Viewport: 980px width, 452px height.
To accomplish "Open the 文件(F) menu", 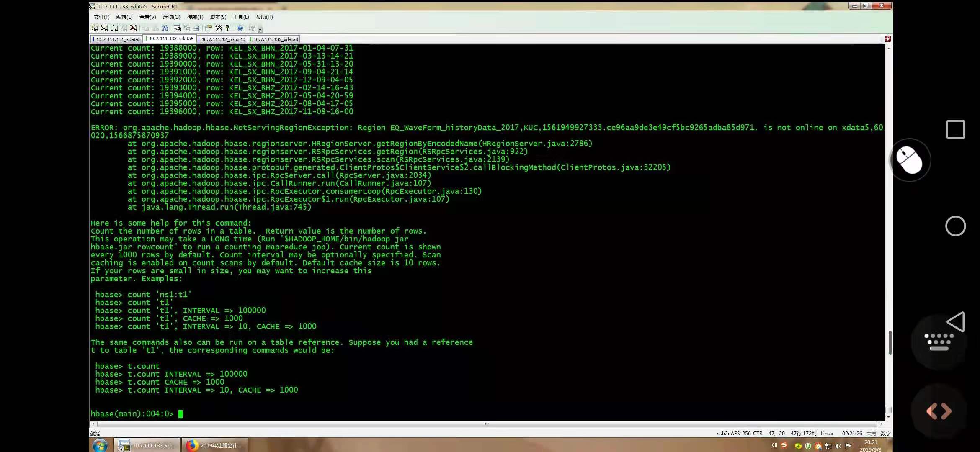I will point(101,17).
